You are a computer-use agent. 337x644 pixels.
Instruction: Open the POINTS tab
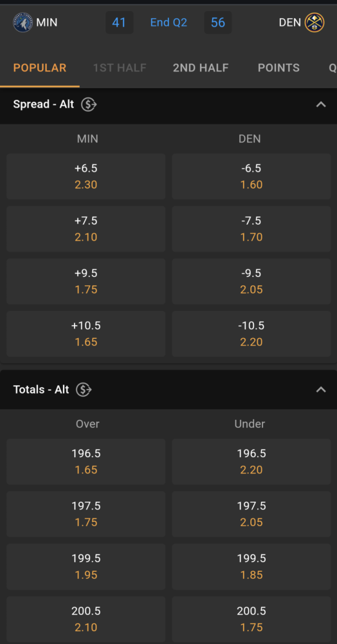tap(278, 68)
